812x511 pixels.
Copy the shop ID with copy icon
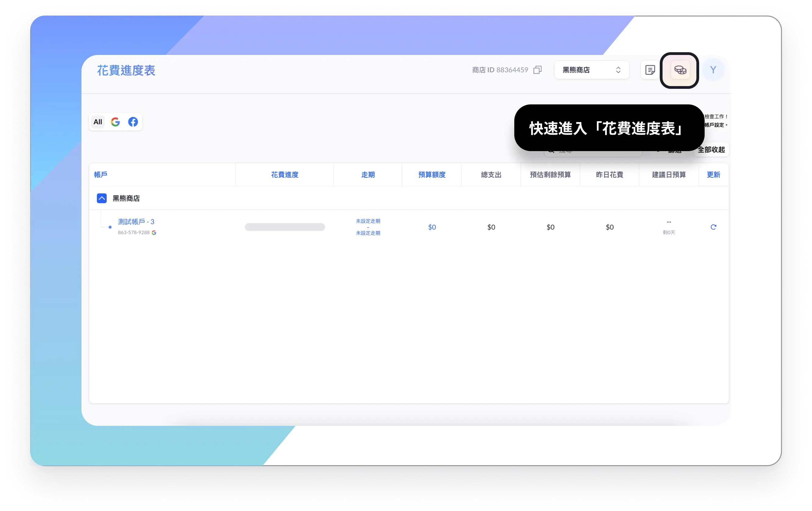pos(537,70)
